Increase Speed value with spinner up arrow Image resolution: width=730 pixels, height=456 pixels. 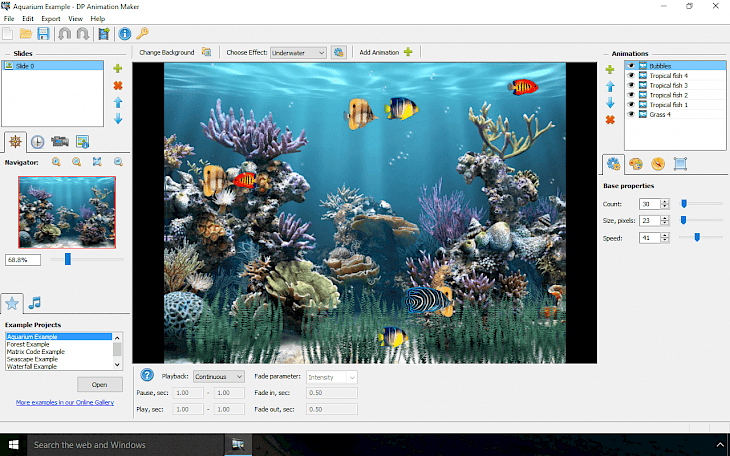[665, 235]
